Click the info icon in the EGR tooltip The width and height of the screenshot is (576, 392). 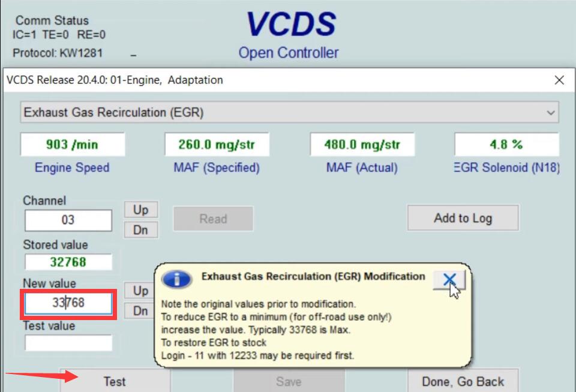click(176, 279)
